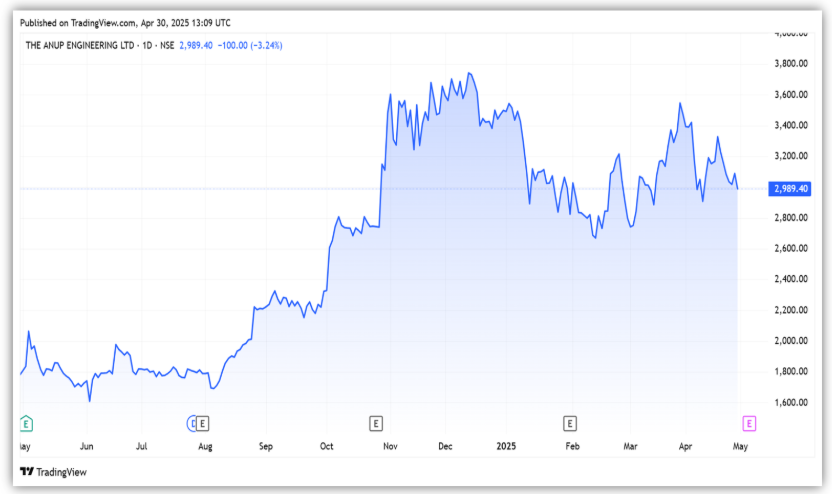832x494 pixels.
Task: Click the 2,000.00 price axis label
Action: (790, 341)
